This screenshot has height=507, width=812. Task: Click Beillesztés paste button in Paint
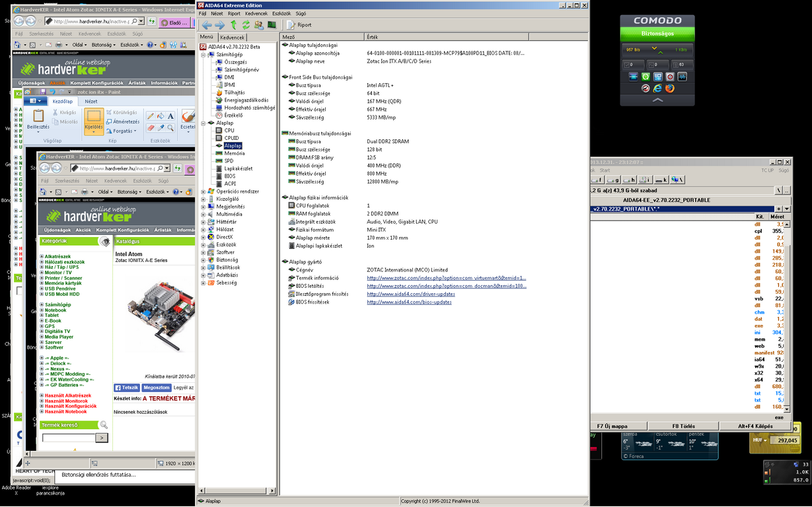tap(38, 119)
